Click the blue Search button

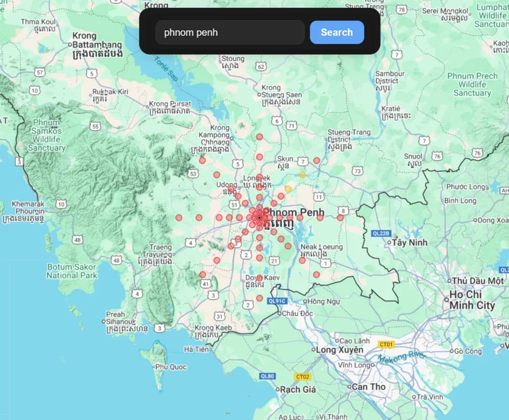[337, 32]
